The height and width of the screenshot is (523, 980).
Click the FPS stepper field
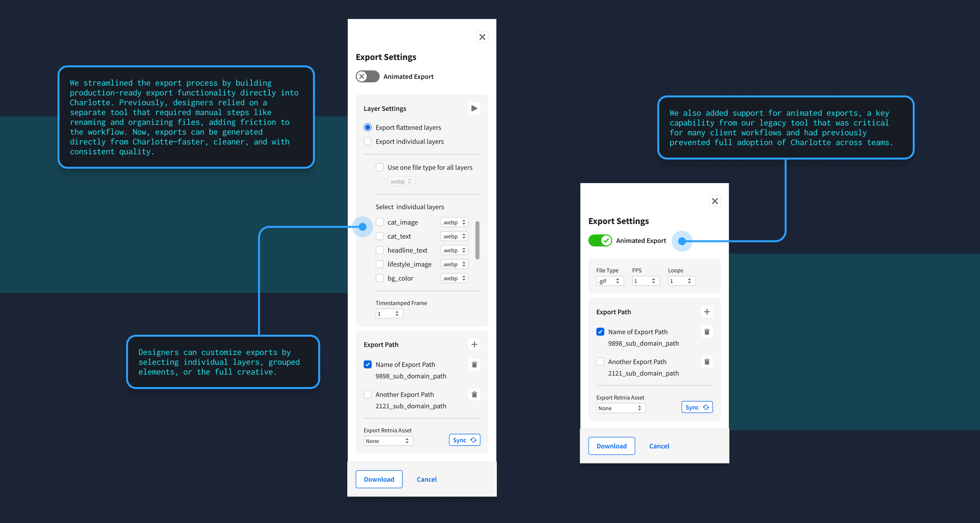pos(645,281)
